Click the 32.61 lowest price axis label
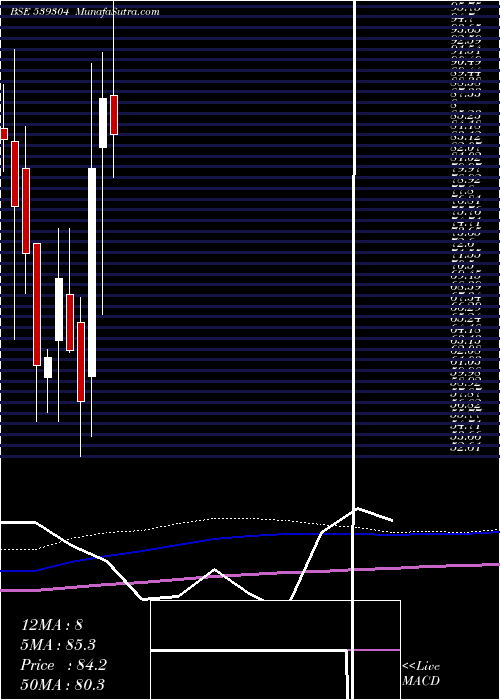 pos(464,448)
